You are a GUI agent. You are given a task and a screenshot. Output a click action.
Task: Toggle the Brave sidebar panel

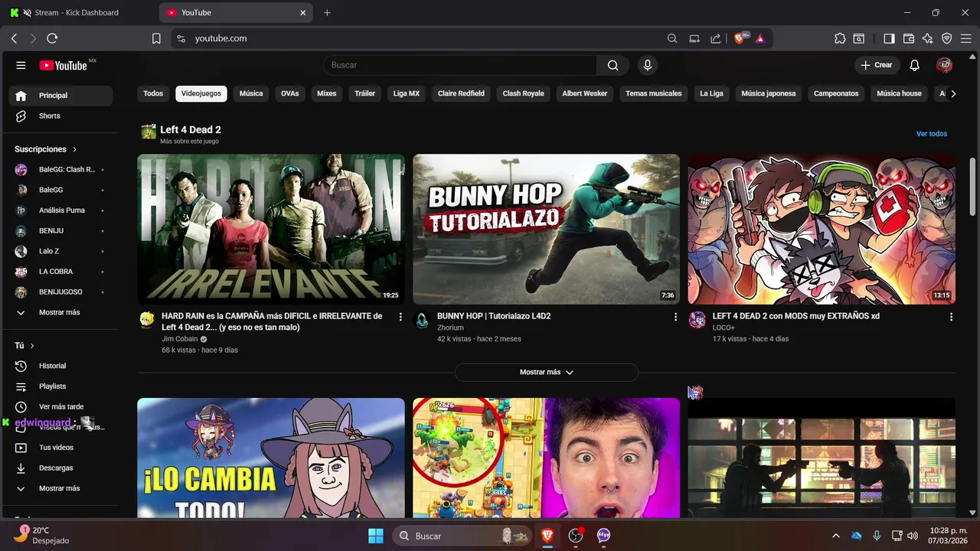(889, 38)
